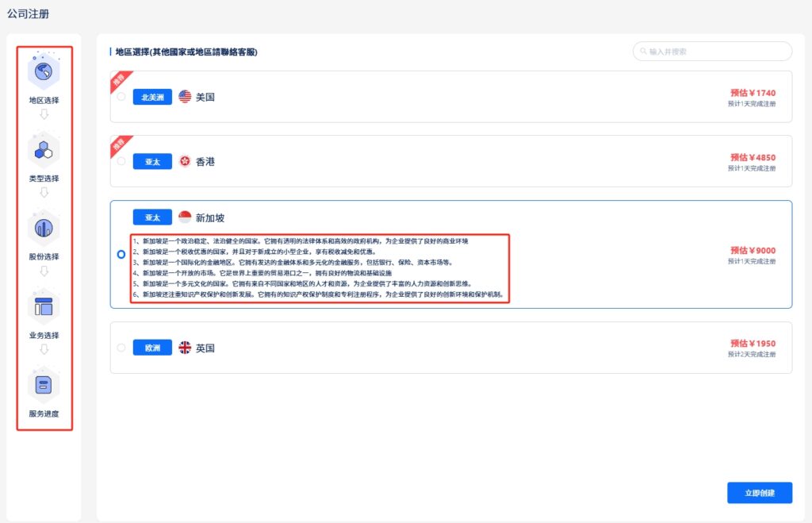Click the search magnifier icon
Viewport: 812px width, 523px height.
[643, 52]
